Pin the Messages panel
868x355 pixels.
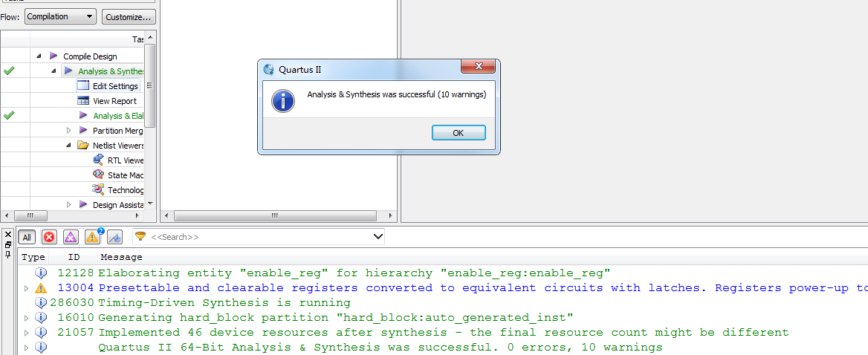point(7,254)
